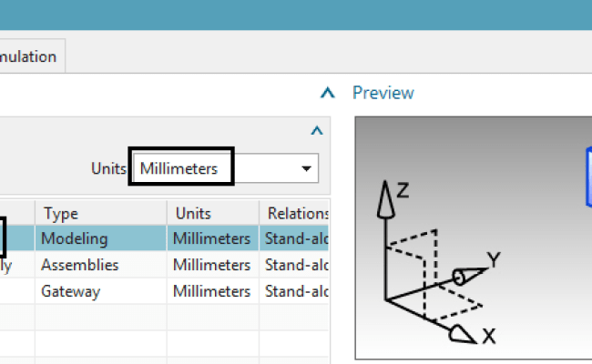Sort by the Type column header
Screen dimensions: 592x364
click(101, 214)
